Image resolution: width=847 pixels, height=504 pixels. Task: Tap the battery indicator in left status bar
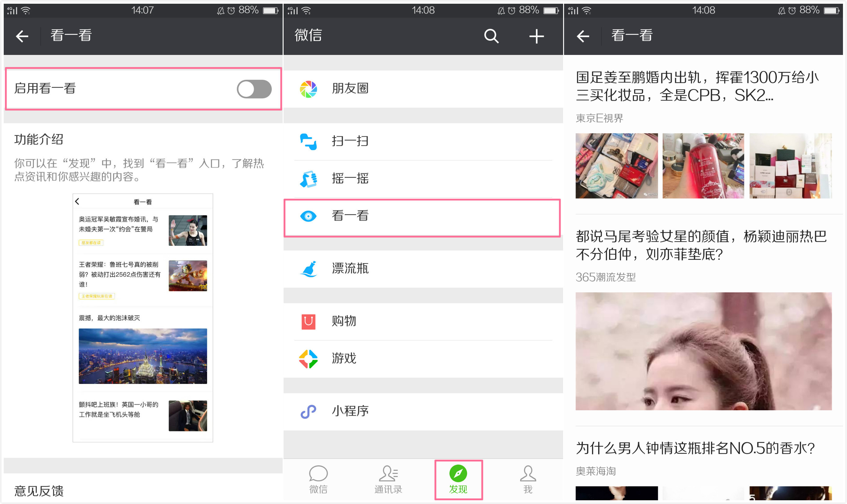click(271, 11)
